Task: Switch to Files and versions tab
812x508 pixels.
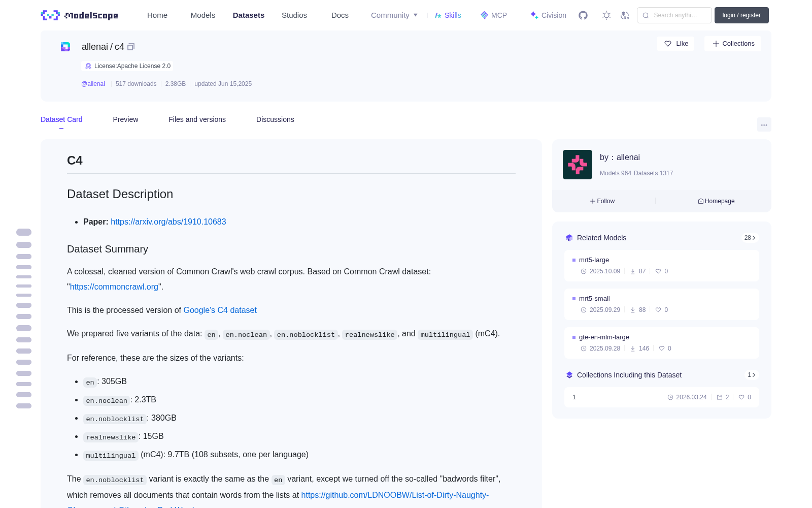Action: (x=197, y=119)
